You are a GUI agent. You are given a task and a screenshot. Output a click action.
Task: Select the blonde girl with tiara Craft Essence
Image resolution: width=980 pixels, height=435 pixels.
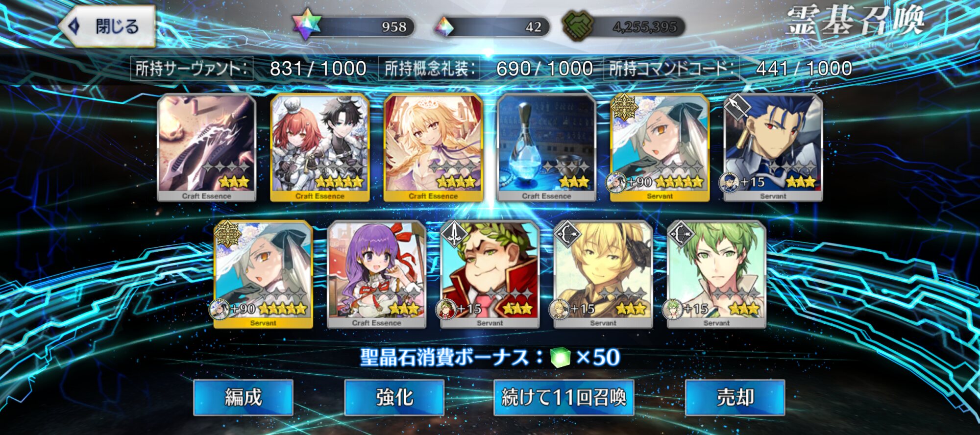click(x=433, y=147)
